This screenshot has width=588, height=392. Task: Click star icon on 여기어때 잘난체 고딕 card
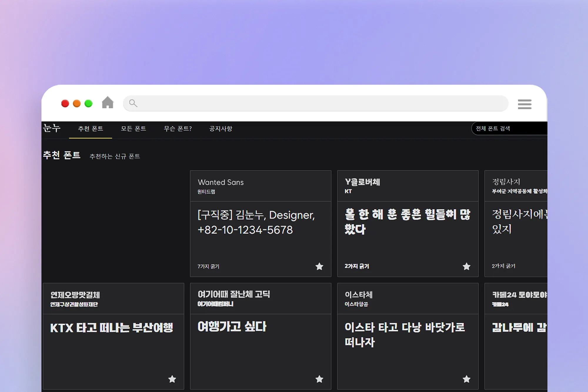tap(319, 379)
